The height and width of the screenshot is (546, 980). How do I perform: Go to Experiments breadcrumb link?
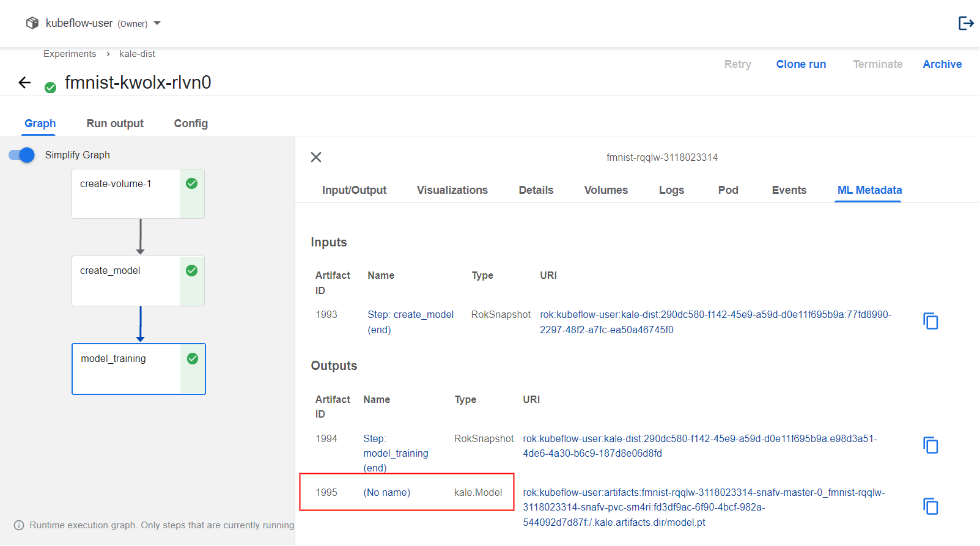(70, 54)
